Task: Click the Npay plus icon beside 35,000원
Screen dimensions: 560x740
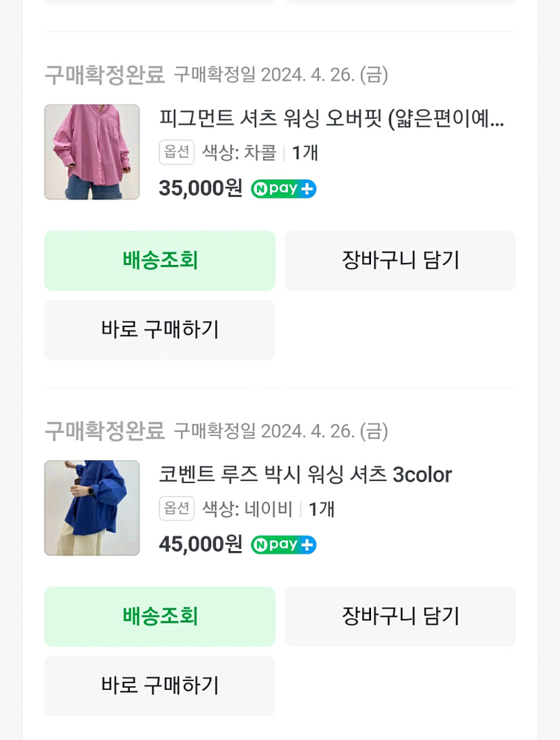Action: 284,189
